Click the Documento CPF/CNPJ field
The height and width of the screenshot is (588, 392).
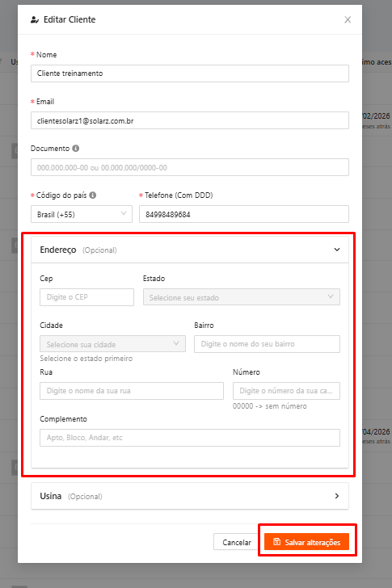pyautogui.click(x=190, y=167)
